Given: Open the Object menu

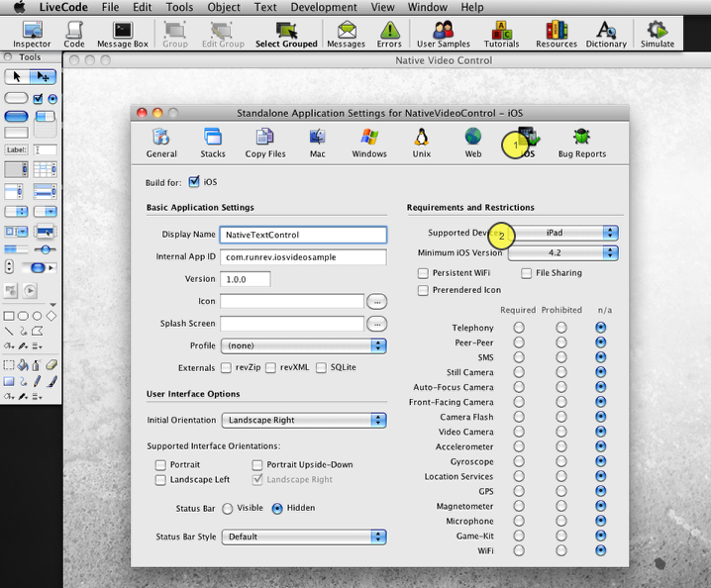Looking at the screenshot, I should click(x=224, y=7).
